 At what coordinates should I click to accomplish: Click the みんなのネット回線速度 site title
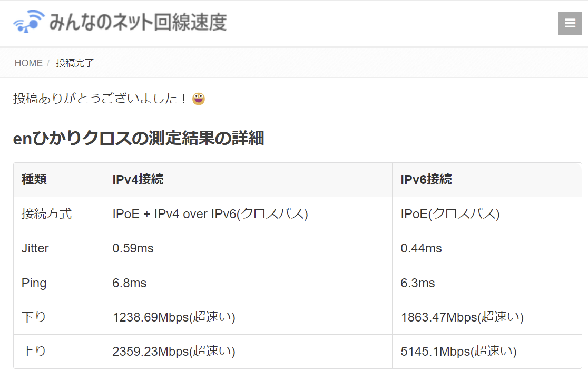point(138,23)
